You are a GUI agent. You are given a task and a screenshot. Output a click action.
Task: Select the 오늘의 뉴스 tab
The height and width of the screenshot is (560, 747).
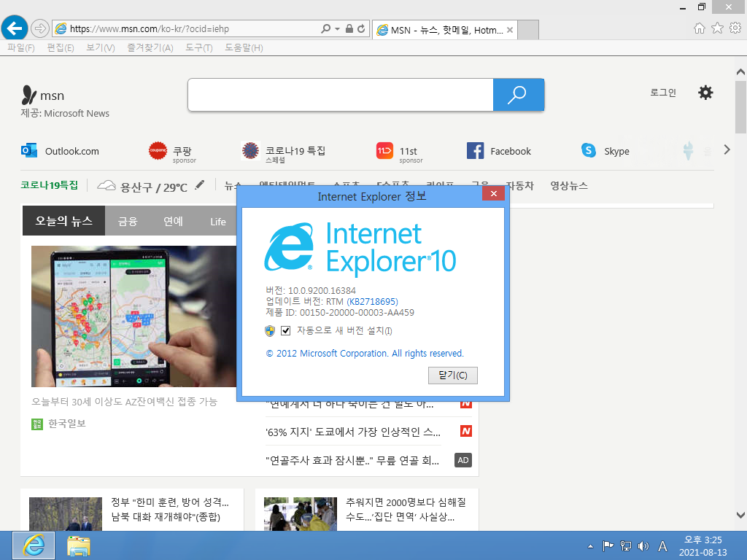(64, 221)
